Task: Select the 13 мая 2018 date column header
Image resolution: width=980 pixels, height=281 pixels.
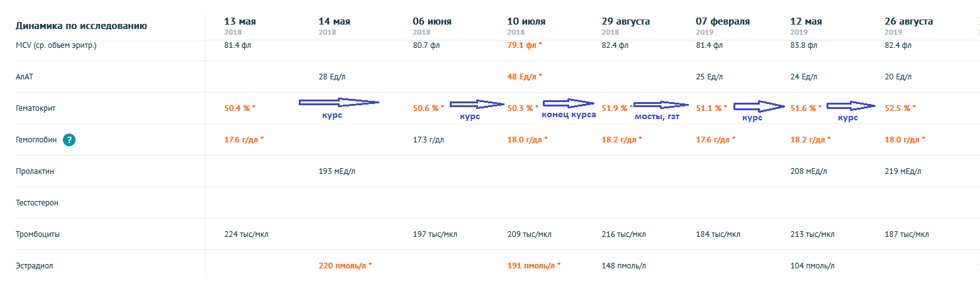Action: pos(240,25)
